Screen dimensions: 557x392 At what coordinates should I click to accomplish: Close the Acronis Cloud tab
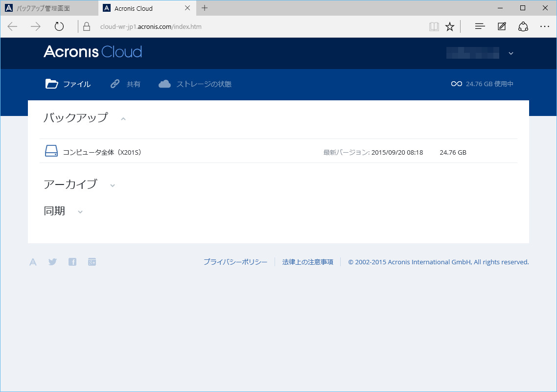[x=187, y=8]
